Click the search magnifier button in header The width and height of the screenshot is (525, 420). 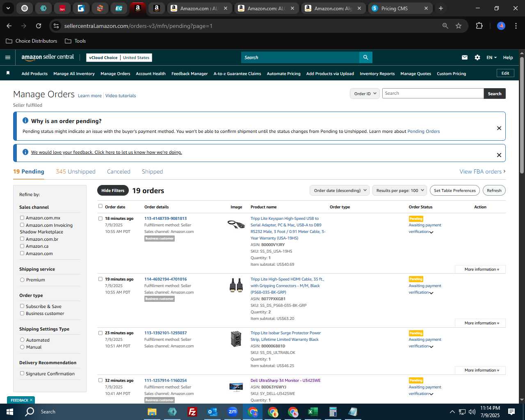click(x=366, y=57)
